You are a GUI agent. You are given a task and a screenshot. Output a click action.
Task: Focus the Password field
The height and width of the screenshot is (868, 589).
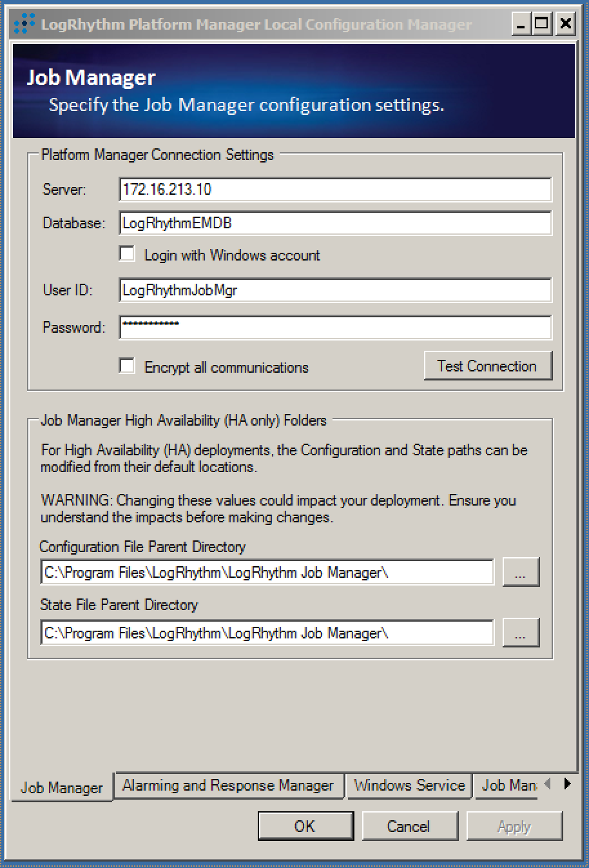(x=335, y=327)
